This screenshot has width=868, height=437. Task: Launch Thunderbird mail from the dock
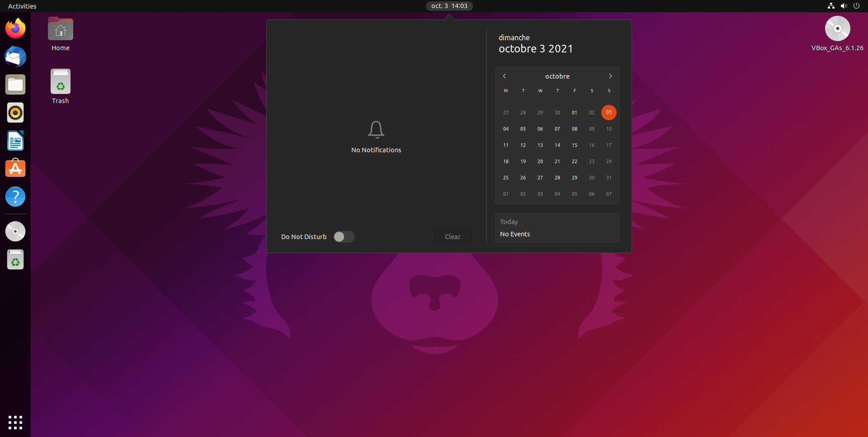[15, 56]
